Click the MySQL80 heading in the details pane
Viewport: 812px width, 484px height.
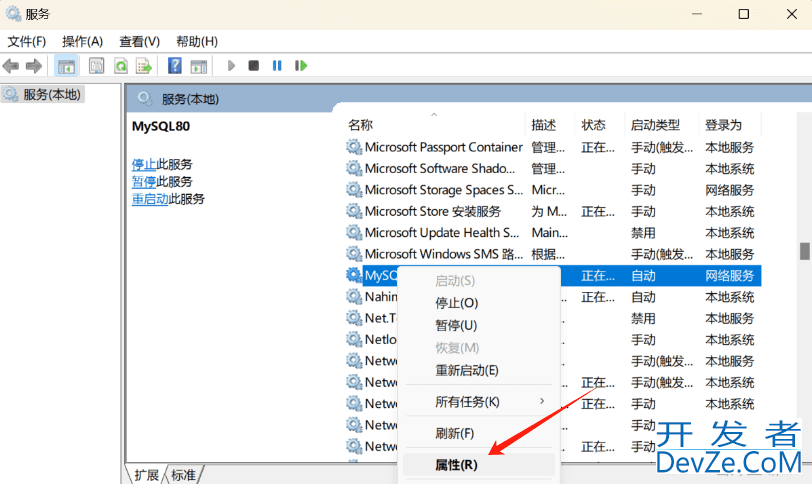[x=161, y=126]
